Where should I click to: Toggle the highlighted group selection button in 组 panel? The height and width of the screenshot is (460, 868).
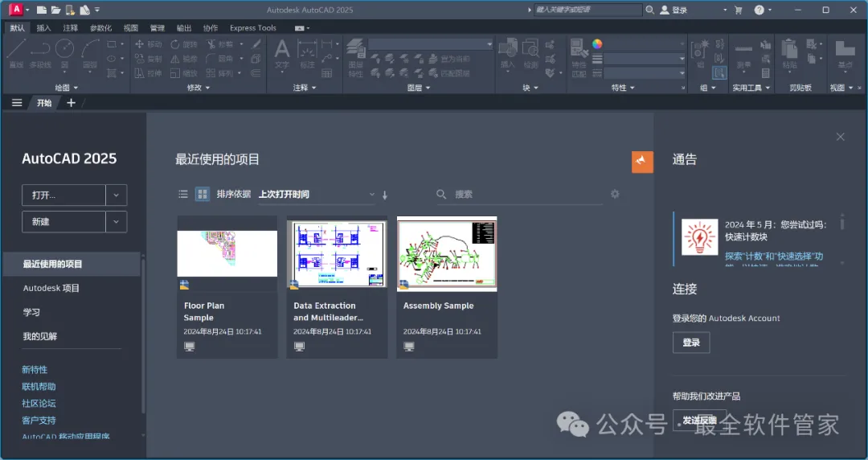[x=719, y=72]
